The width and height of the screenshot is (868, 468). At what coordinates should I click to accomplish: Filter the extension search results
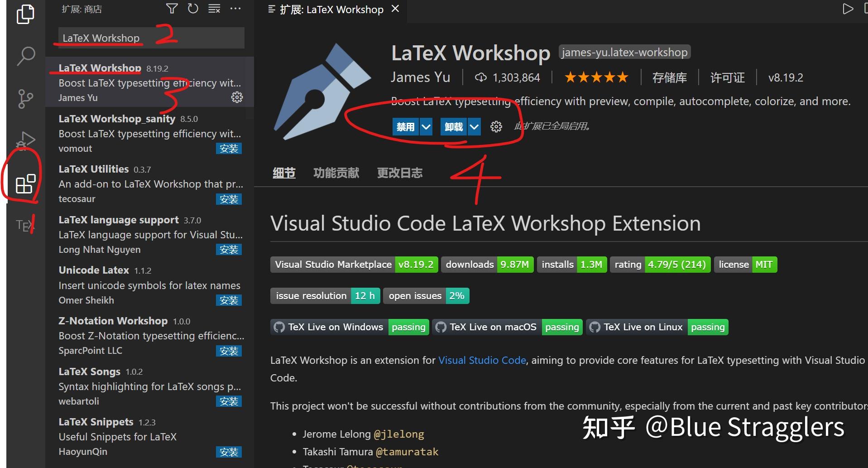(172, 8)
